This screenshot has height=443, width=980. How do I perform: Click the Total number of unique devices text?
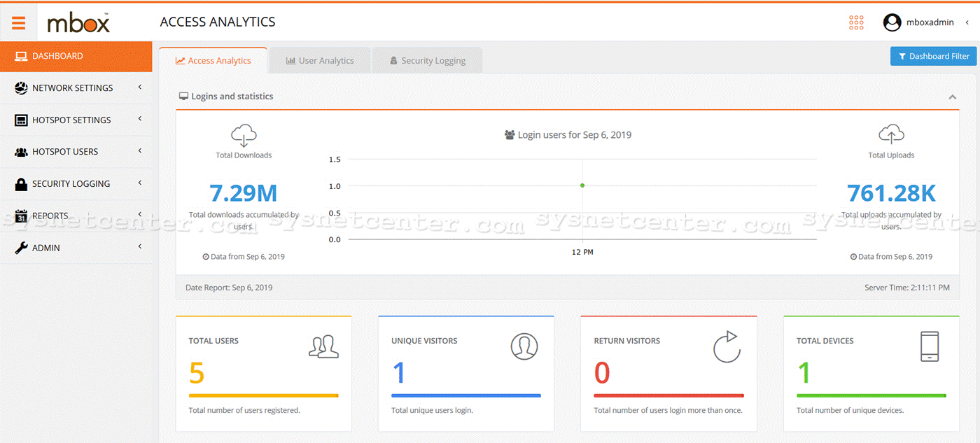click(x=850, y=410)
